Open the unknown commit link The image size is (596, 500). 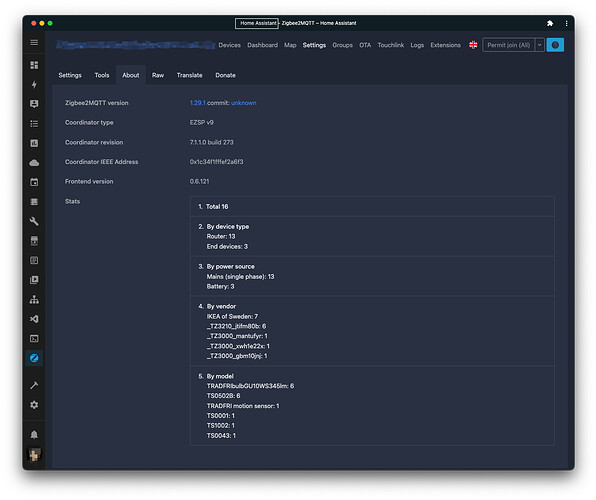(x=244, y=103)
